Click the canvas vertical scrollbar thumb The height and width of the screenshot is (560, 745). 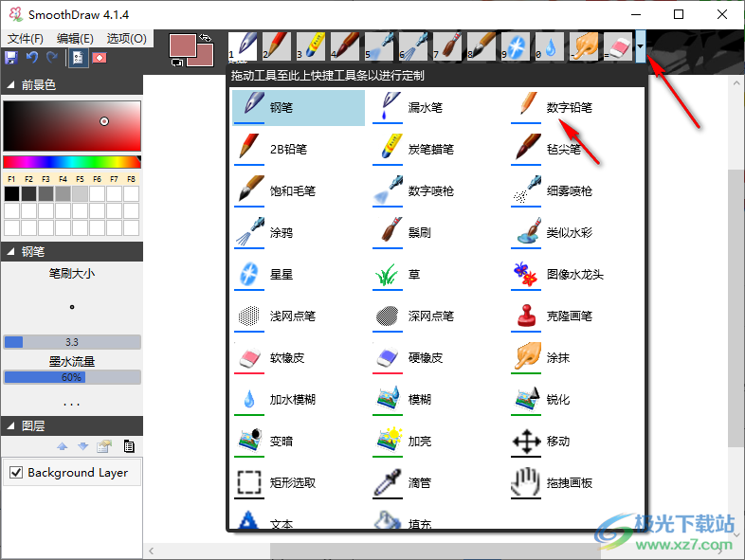(x=736, y=308)
